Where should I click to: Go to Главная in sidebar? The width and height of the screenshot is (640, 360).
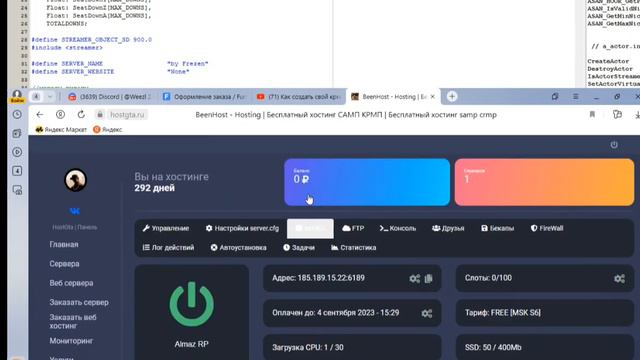(x=64, y=244)
